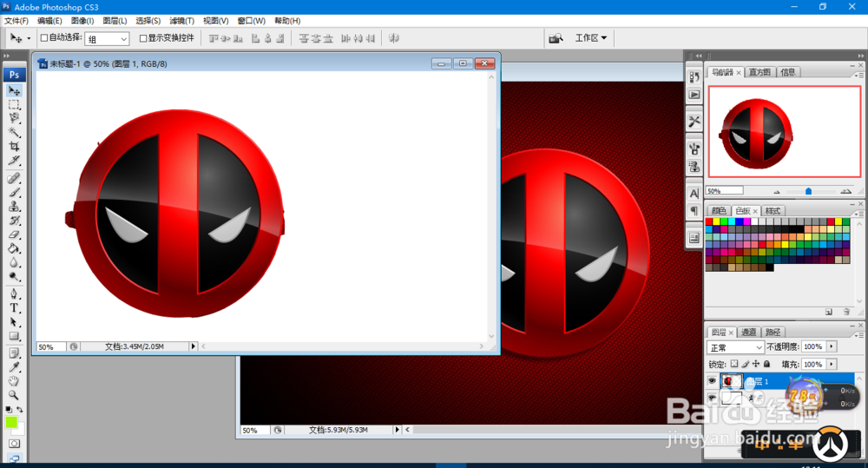868x468 pixels.
Task: Create new swatch of foreground color
Action: [829, 312]
